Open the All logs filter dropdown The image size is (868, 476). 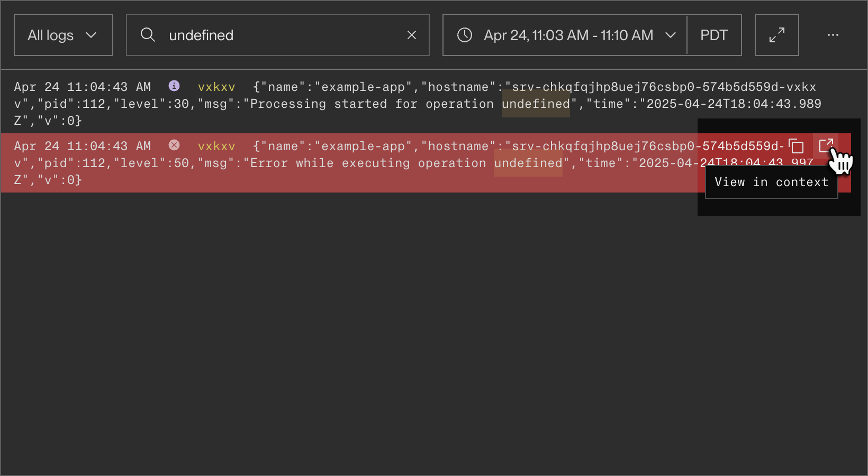pos(63,35)
